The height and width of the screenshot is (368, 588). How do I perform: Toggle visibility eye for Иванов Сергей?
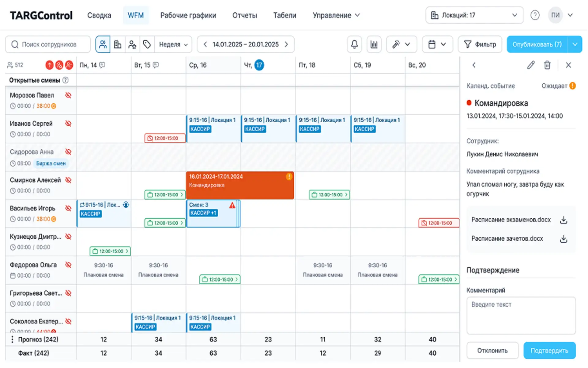(68, 123)
